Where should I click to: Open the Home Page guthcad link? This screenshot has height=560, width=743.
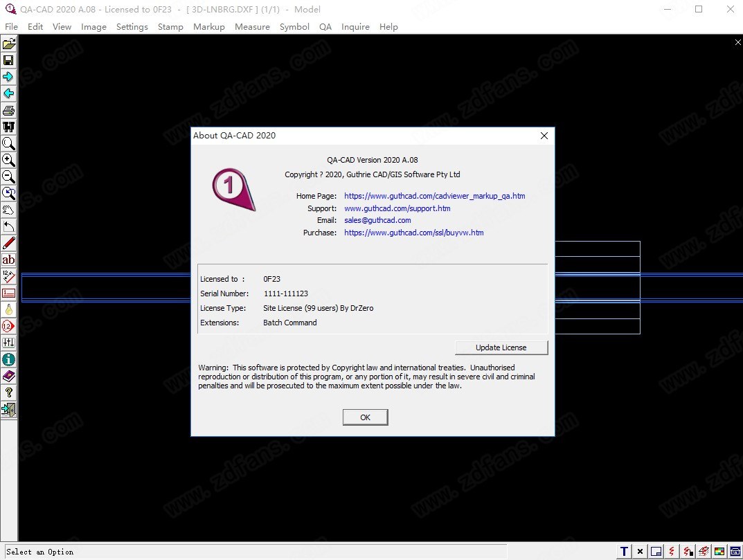click(x=435, y=196)
